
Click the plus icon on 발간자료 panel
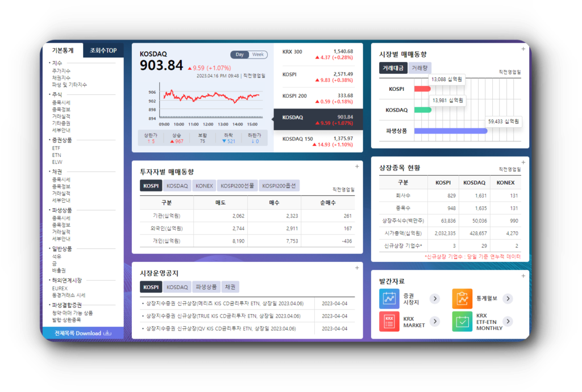[523, 276]
